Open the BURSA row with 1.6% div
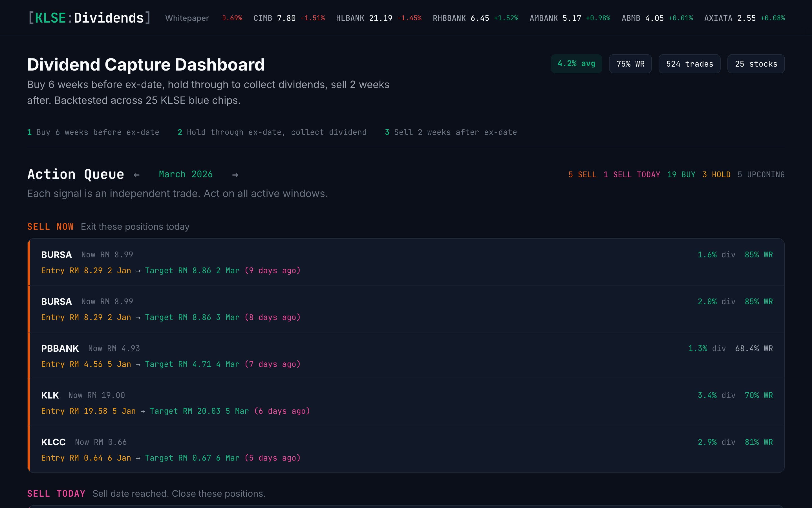Viewport: 812px width, 508px height. 406,262
